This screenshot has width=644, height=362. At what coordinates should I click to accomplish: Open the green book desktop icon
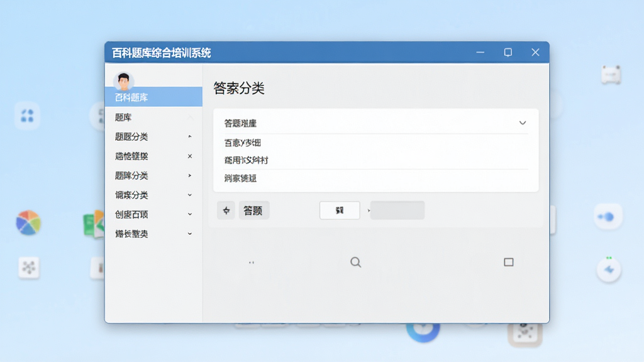[x=94, y=224]
